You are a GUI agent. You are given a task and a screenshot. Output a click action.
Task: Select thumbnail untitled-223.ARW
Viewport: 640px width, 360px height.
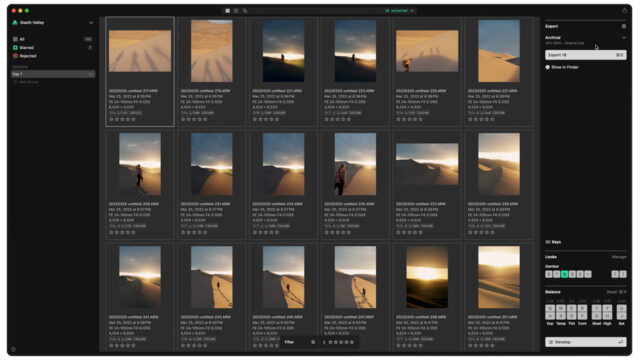(355, 51)
